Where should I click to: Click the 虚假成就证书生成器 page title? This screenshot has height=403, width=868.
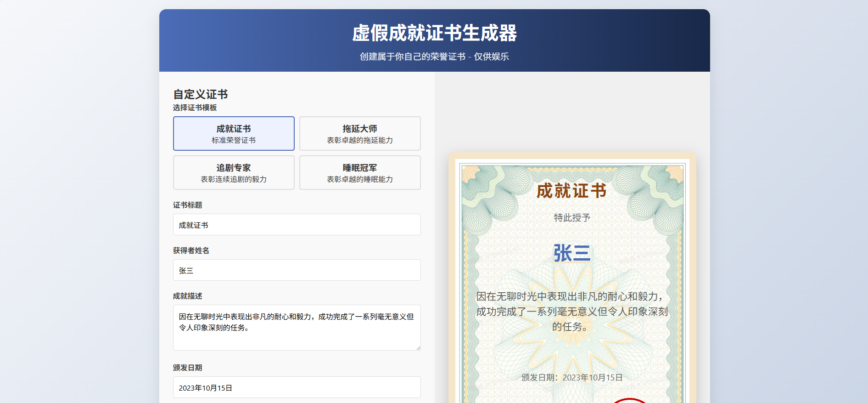point(434,33)
